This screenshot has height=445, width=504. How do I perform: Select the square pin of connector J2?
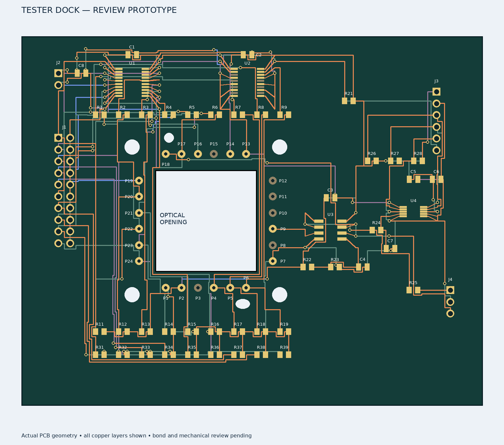pos(58,73)
